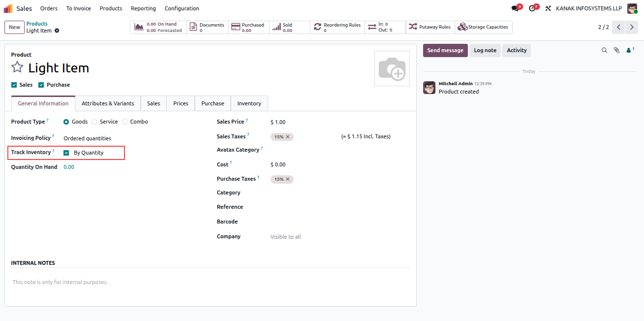Click the debug tools wrench icon
This screenshot has height=321, width=644.
[548, 8]
